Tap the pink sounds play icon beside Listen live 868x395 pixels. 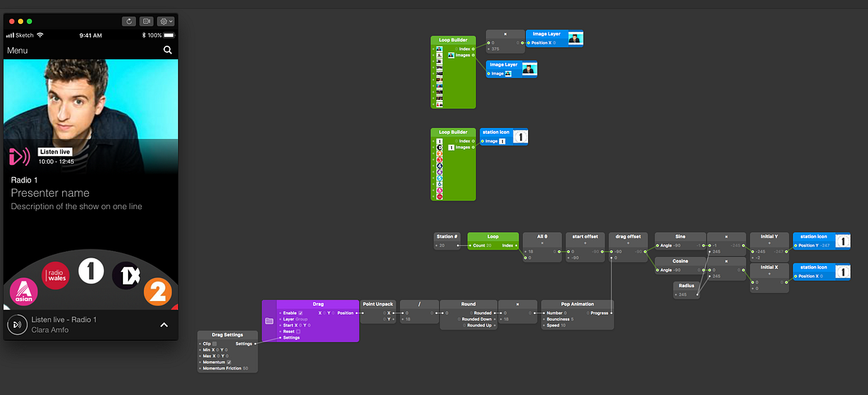pos(20,156)
